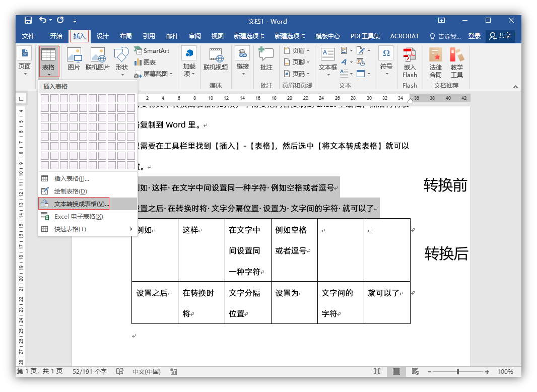Click the zoom slider in status bar
Screen dimensions: 537x392
(x=457, y=371)
